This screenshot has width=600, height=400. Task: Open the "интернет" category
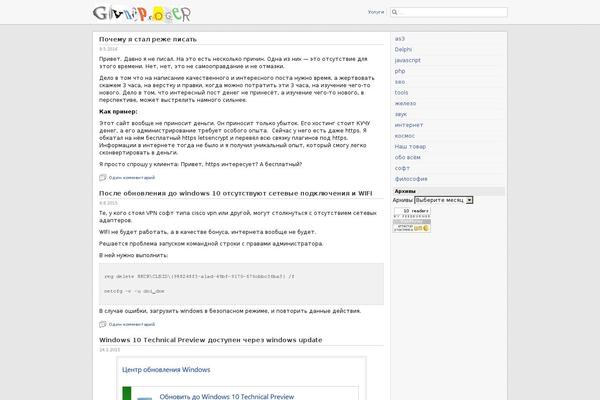pyautogui.click(x=409, y=125)
